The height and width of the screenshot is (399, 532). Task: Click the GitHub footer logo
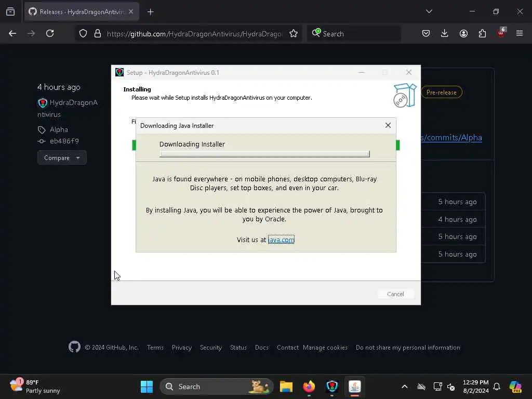tap(74, 347)
